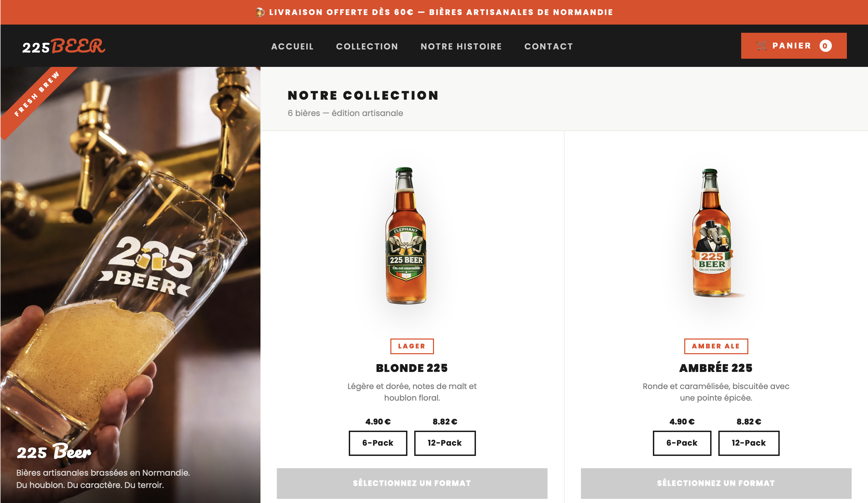This screenshot has height=503, width=868.
Task: Click the Fresh Brew corner ribbon
Action: coord(36,95)
